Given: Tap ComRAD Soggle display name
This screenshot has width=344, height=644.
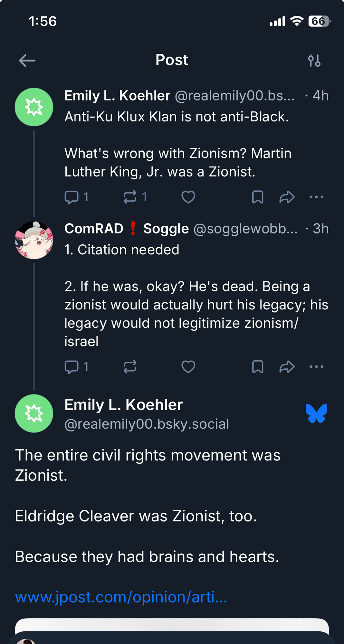Looking at the screenshot, I should tap(127, 229).
